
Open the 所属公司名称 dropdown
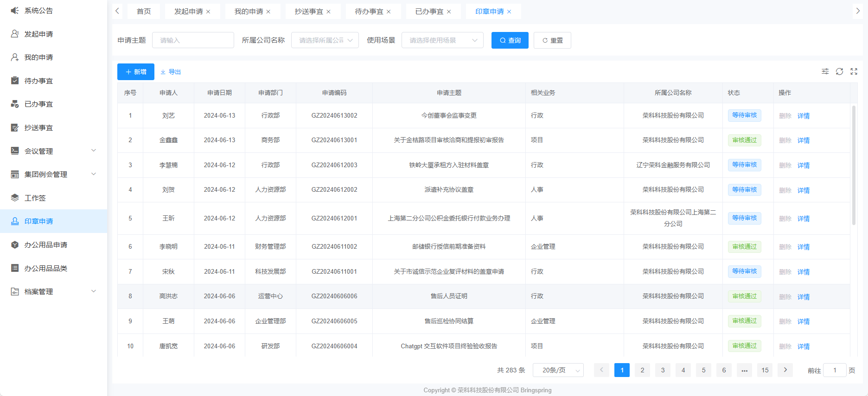(x=325, y=40)
